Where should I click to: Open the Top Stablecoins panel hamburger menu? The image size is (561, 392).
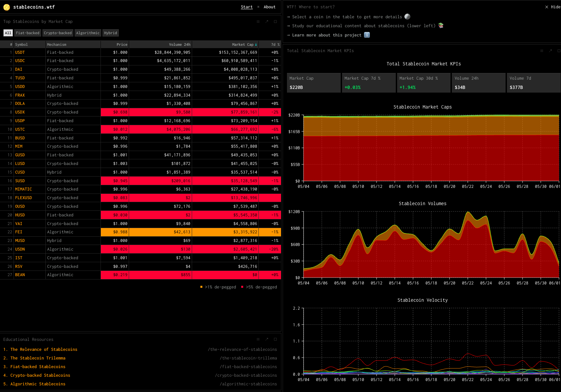point(258,22)
